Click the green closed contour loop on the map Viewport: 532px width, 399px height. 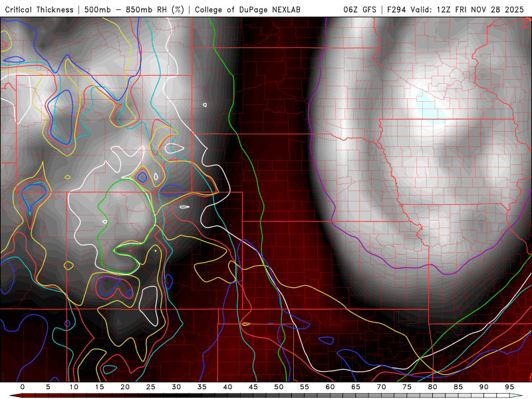click(127, 225)
